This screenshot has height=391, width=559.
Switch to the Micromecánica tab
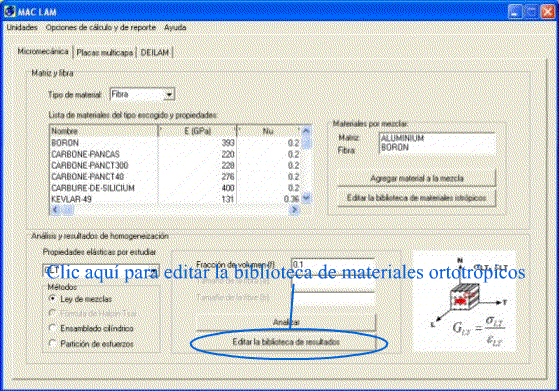43,51
